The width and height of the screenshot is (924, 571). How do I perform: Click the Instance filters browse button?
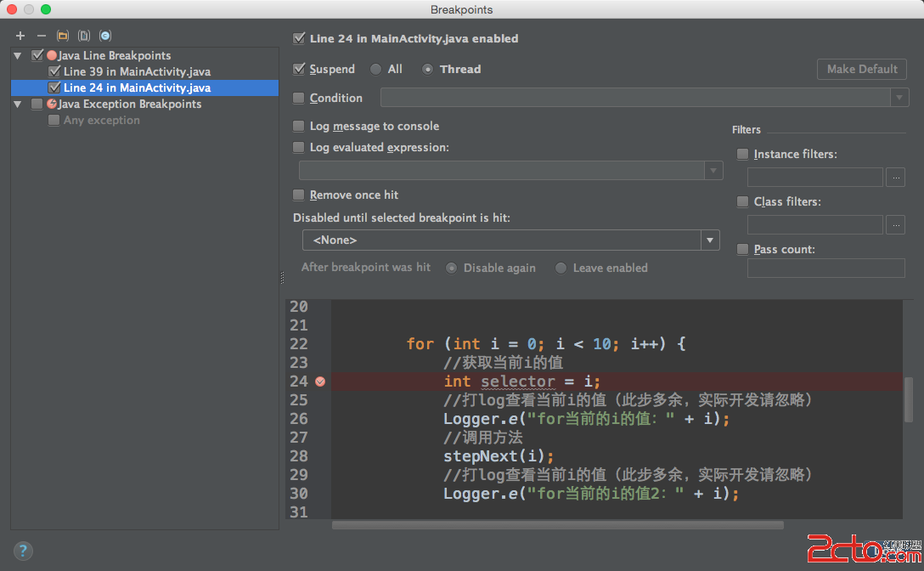(x=895, y=178)
